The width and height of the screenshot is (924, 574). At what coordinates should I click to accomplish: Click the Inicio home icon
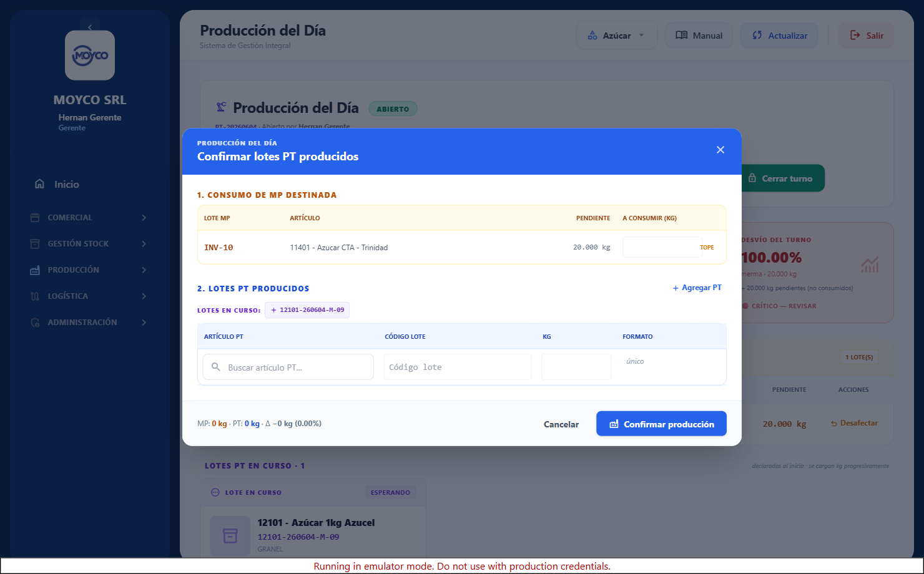tap(39, 184)
